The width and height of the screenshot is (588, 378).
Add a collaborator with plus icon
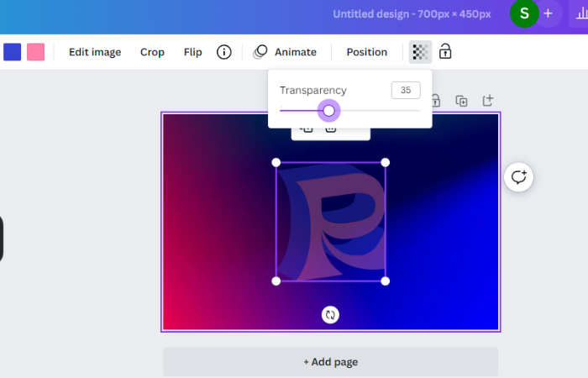point(549,13)
